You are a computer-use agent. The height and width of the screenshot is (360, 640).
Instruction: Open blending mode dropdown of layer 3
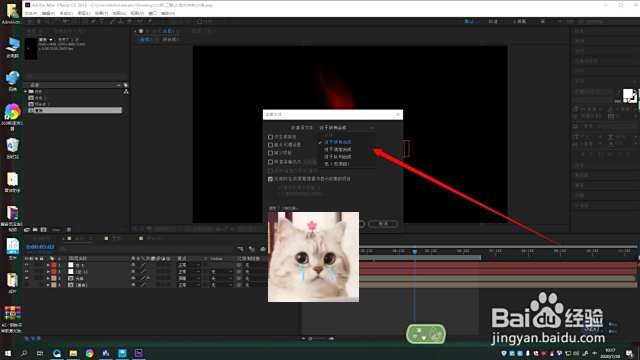click(189, 278)
